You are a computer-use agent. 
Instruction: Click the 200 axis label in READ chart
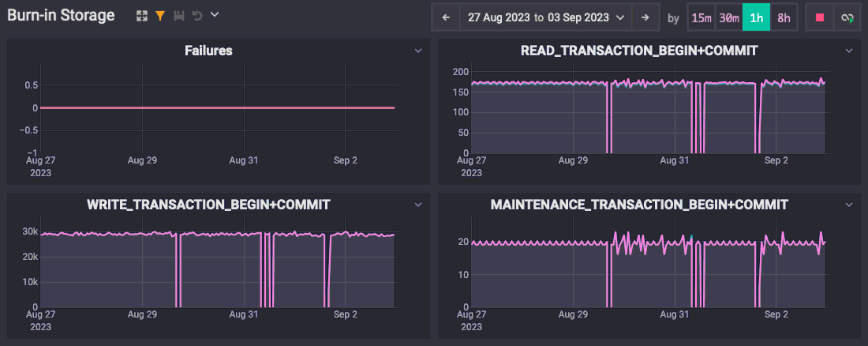point(461,72)
